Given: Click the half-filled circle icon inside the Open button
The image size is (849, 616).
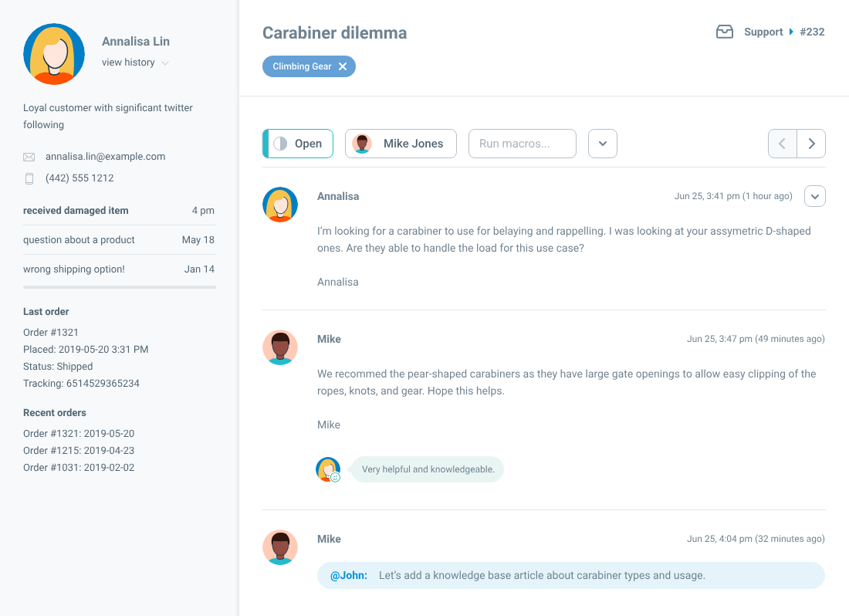Looking at the screenshot, I should point(279,143).
